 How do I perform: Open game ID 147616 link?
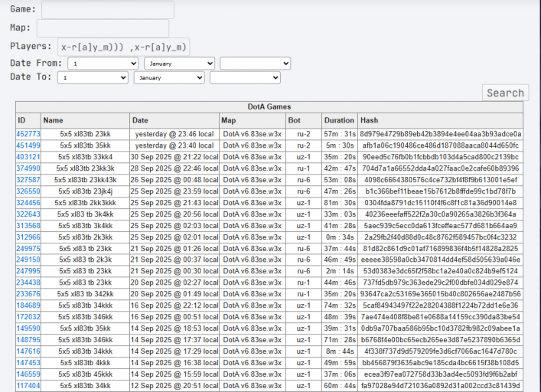[28, 351]
